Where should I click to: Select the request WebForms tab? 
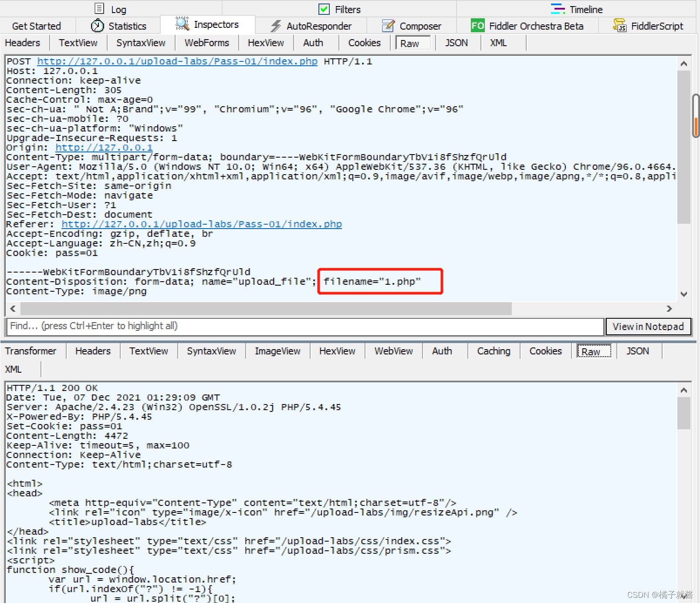point(207,43)
